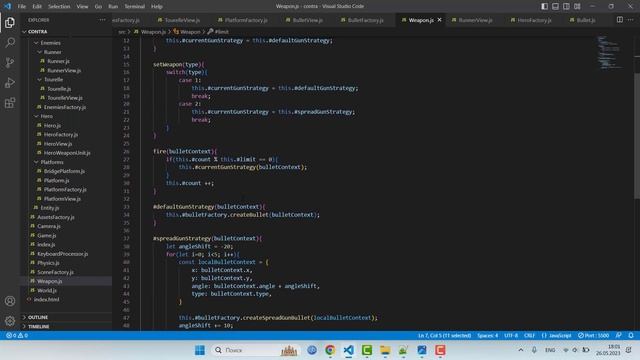Change the JavaScript language mode

click(556, 335)
